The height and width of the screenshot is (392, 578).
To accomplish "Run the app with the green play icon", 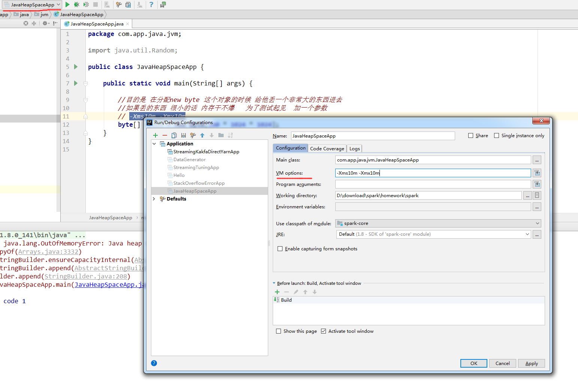I will (x=67, y=4).
